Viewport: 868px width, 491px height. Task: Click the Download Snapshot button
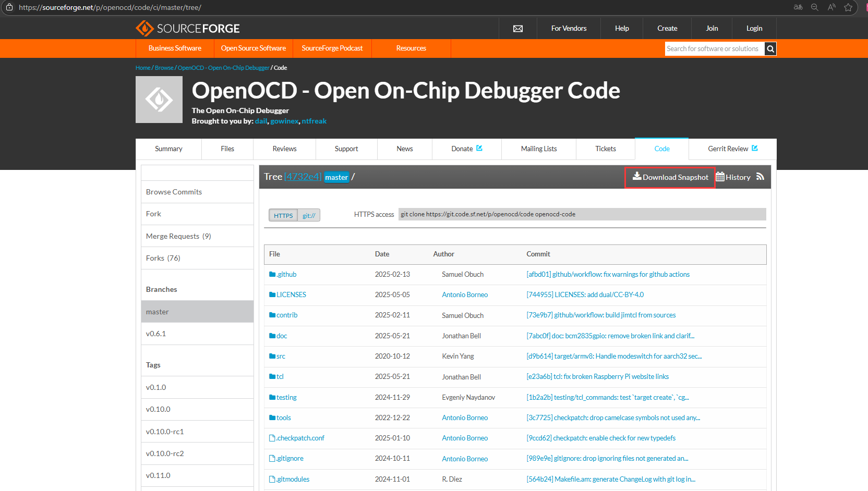coord(670,177)
